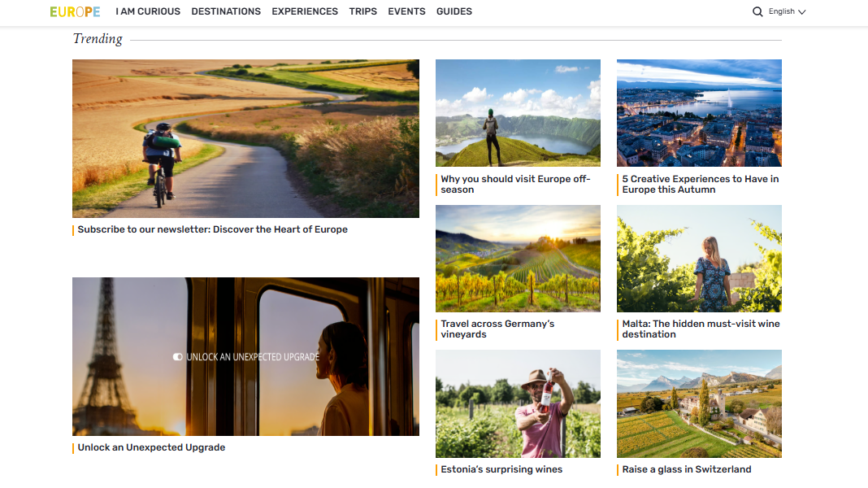Click the Unlock an Unexpected Upgrade link

pyautogui.click(x=150, y=447)
